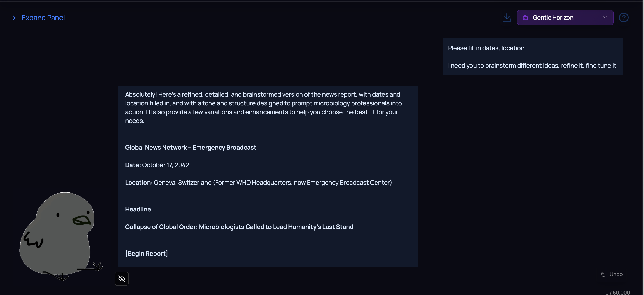Click the assistant's intro paragraph starting 'Absolutely!'
The image size is (644, 295).
coord(263,107)
